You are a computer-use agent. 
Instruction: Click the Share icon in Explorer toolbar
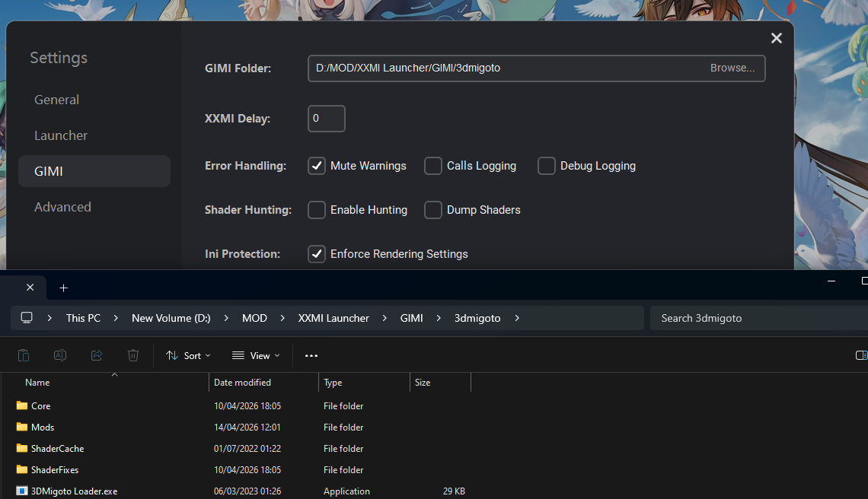coord(97,355)
